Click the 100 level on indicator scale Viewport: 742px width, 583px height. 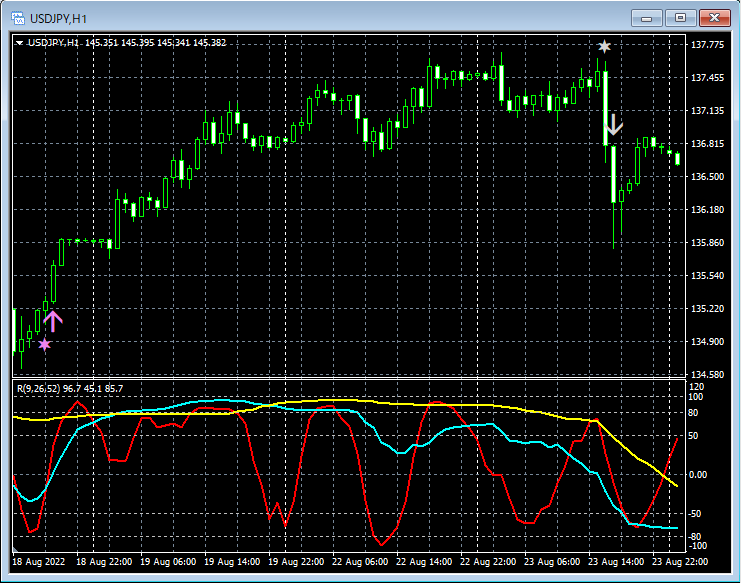[x=697, y=397]
